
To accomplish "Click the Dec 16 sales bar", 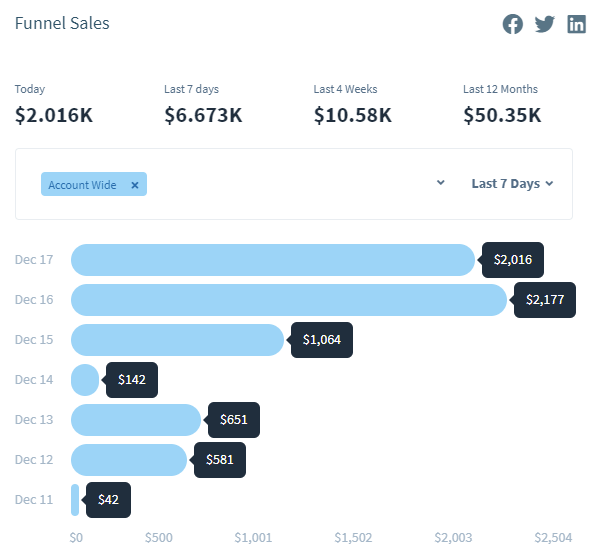I will pos(289,300).
